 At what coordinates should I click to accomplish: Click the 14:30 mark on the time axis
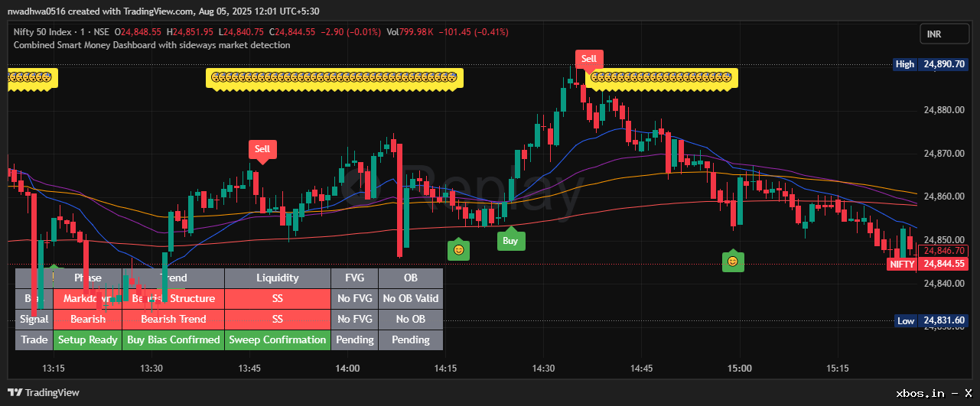(543, 369)
